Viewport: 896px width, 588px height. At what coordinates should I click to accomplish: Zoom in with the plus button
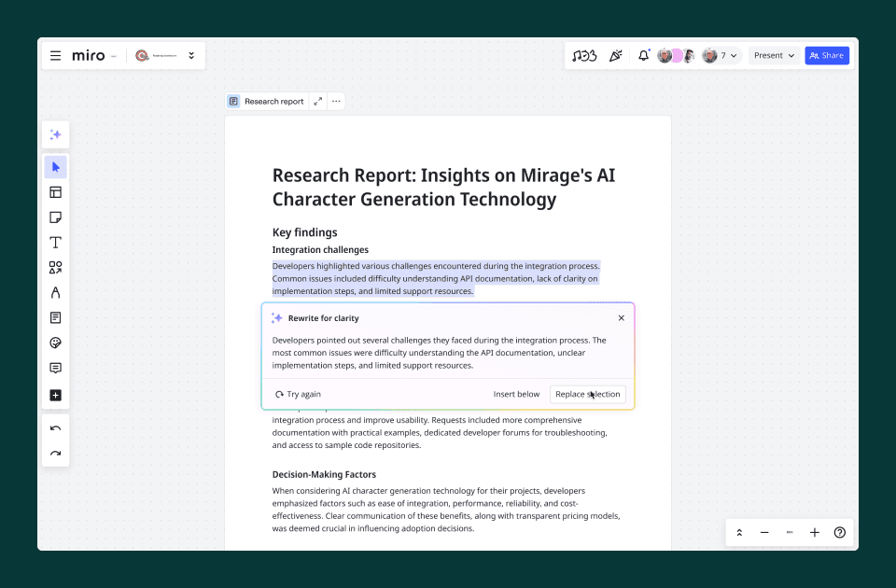(815, 533)
